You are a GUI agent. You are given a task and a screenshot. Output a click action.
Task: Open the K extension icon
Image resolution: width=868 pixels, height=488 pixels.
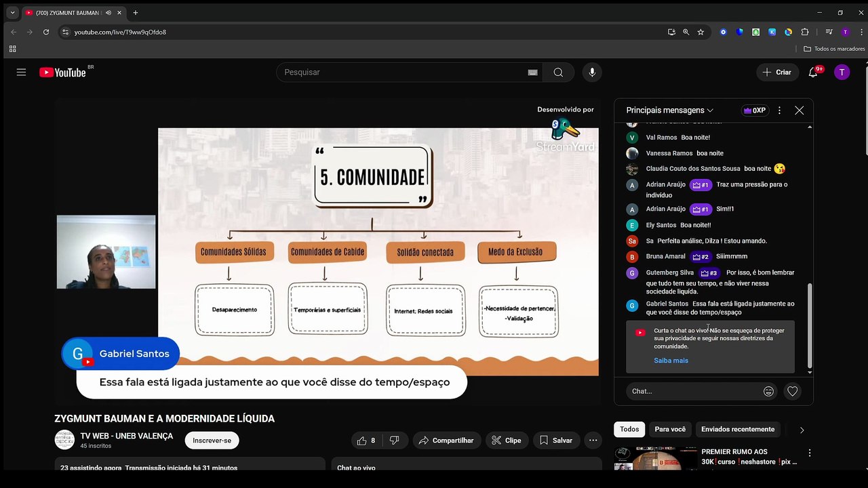(772, 32)
